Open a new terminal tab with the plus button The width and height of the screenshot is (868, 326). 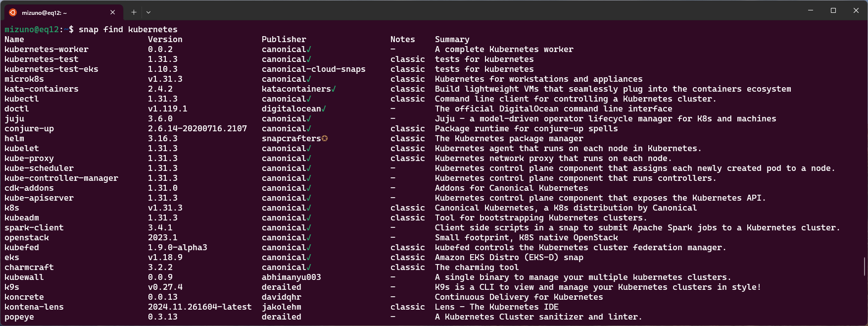pyautogui.click(x=134, y=12)
